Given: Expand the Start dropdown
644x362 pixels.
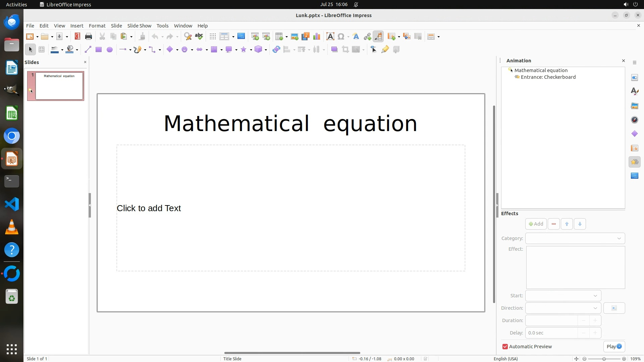Looking at the screenshot, I should [563, 296].
